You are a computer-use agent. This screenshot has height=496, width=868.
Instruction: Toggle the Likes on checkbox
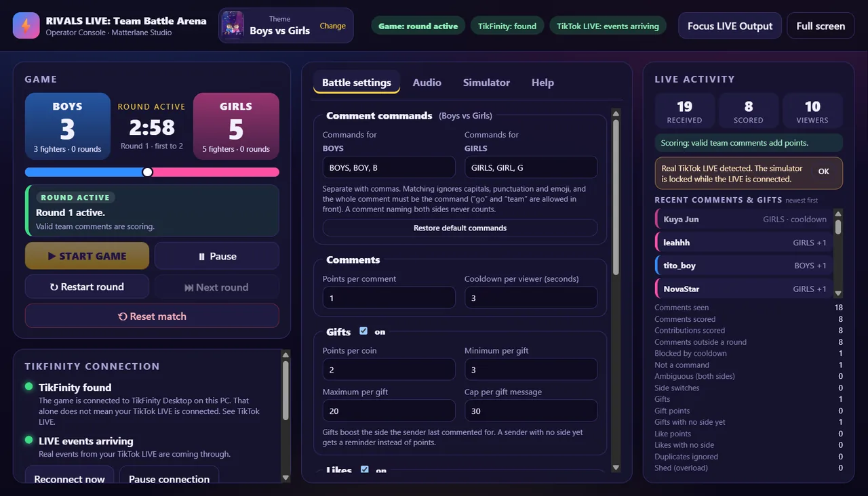point(365,469)
